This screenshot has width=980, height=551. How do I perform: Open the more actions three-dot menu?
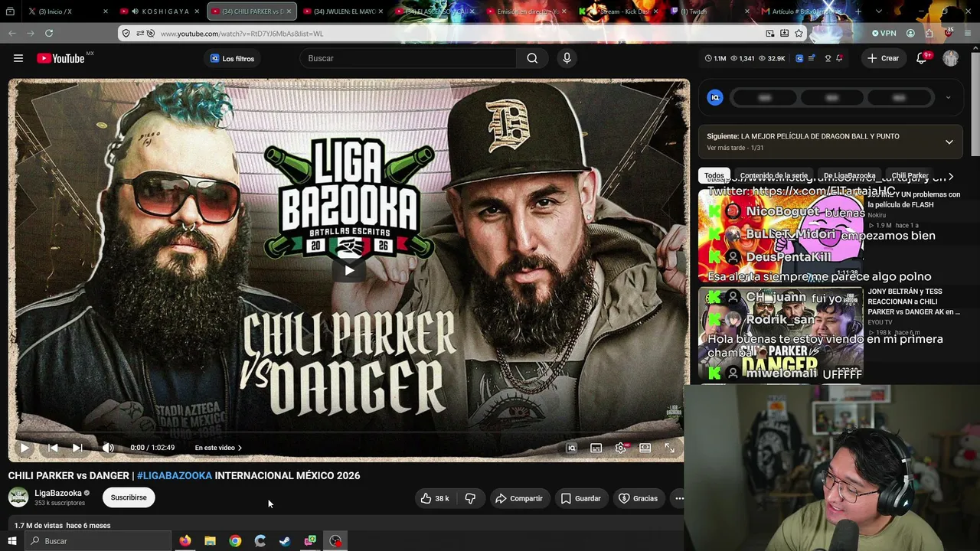pos(678,498)
